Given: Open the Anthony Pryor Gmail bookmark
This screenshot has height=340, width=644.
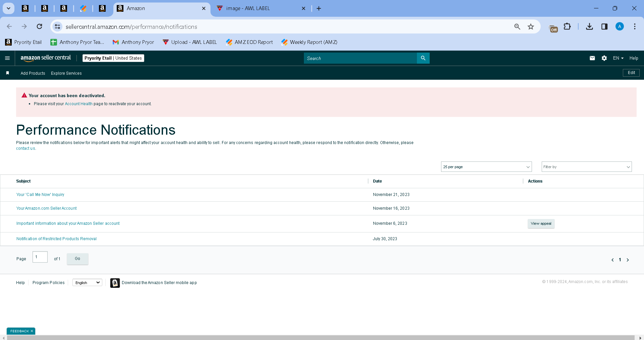Looking at the screenshot, I should (x=133, y=42).
